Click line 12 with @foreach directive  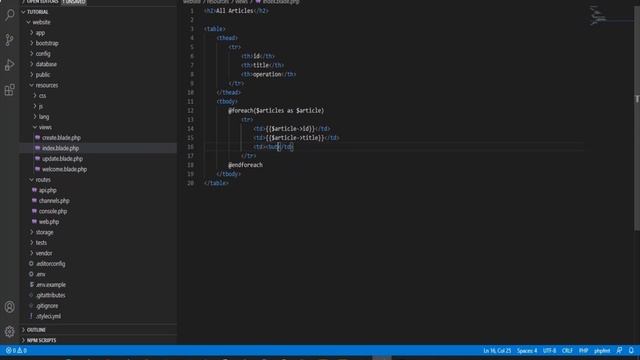click(276, 111)
